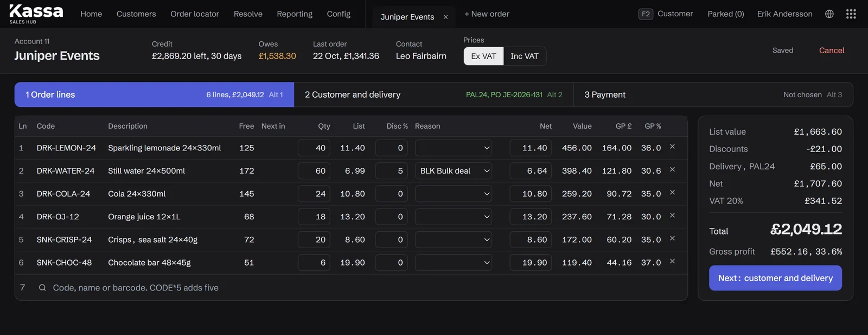The height and width of the screenshot is (335, 868).
Task: Click the Owes £1,538.30 amount
Action: point(277,56)
